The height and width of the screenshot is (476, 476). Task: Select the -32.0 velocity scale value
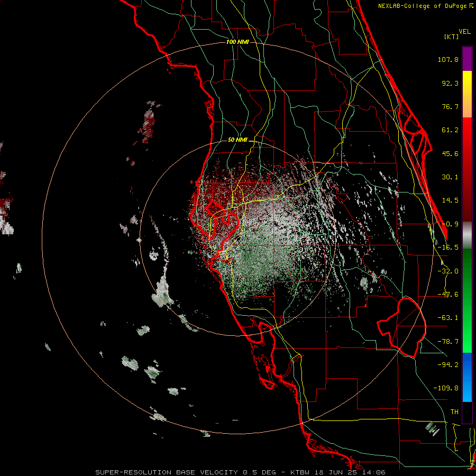tap(448, 271)
